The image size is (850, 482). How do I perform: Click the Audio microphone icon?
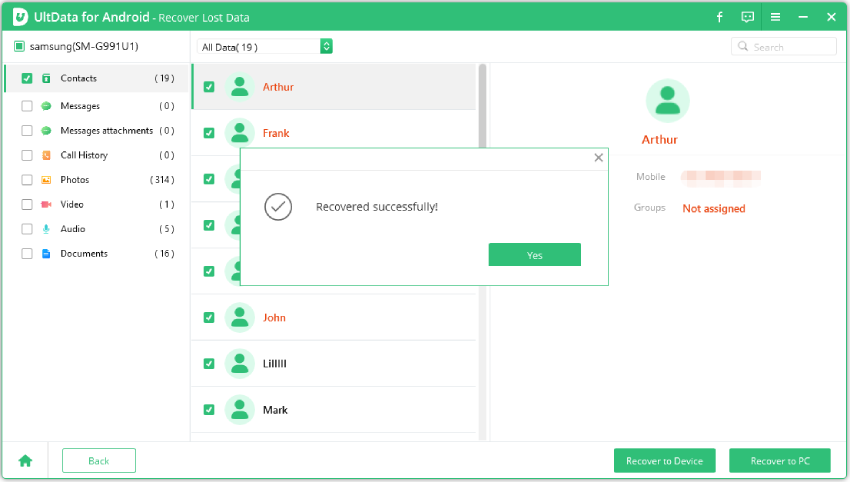click(46, 229)
